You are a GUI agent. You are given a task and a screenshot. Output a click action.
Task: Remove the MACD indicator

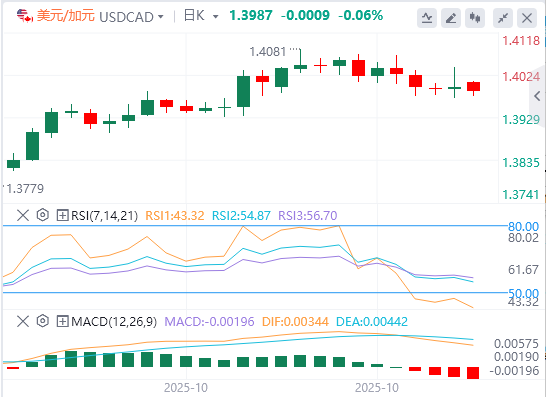click(23, 321)
